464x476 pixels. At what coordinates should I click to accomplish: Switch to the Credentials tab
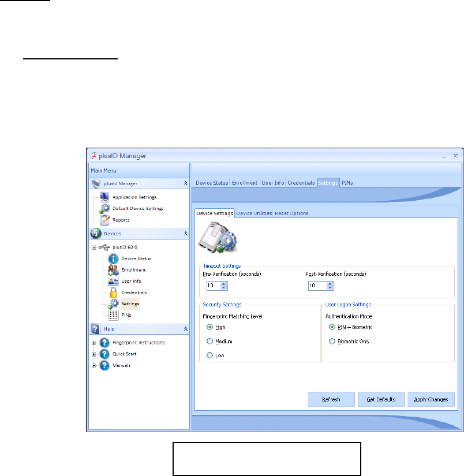coord(301,183)
